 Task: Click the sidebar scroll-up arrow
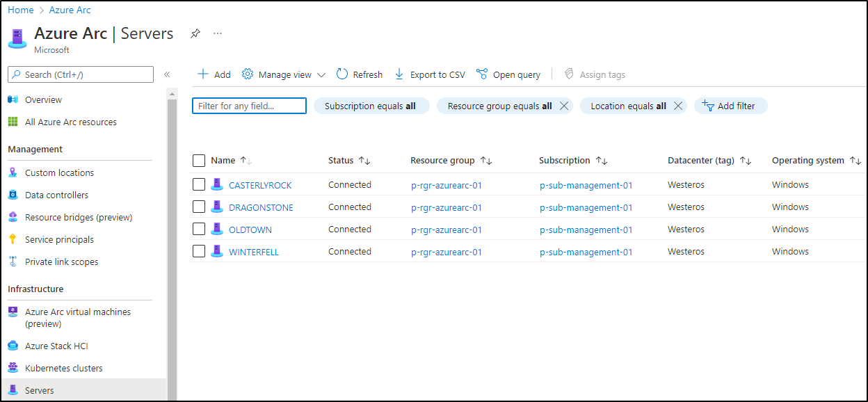172,93
